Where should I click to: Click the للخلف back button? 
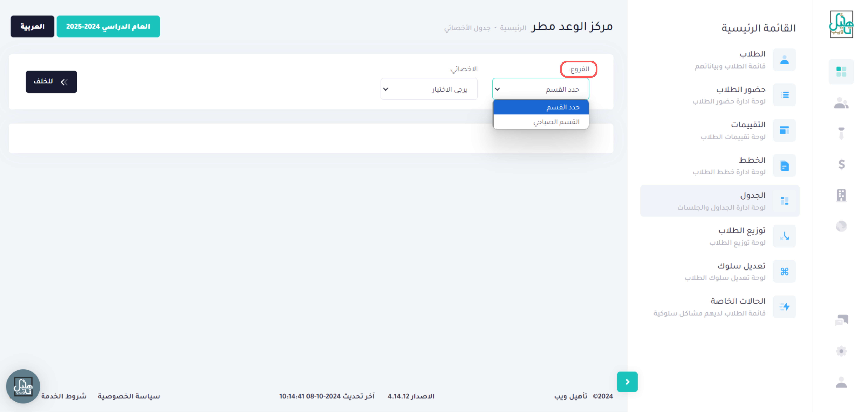tap(51, 82)
